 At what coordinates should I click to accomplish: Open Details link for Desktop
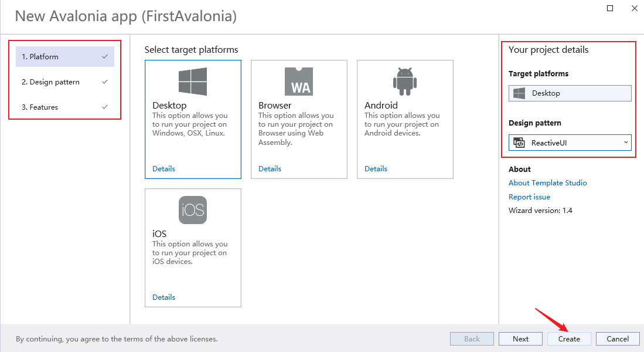tap(163, 168)
